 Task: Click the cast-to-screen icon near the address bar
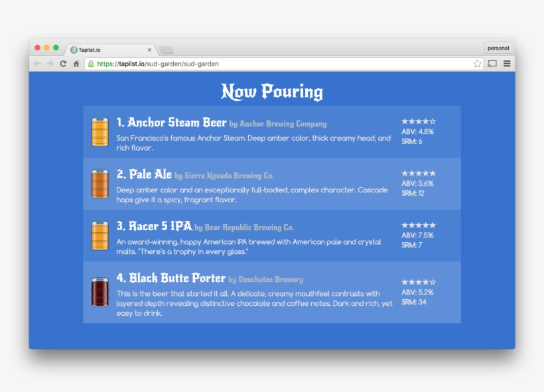(x=492, y=64)
